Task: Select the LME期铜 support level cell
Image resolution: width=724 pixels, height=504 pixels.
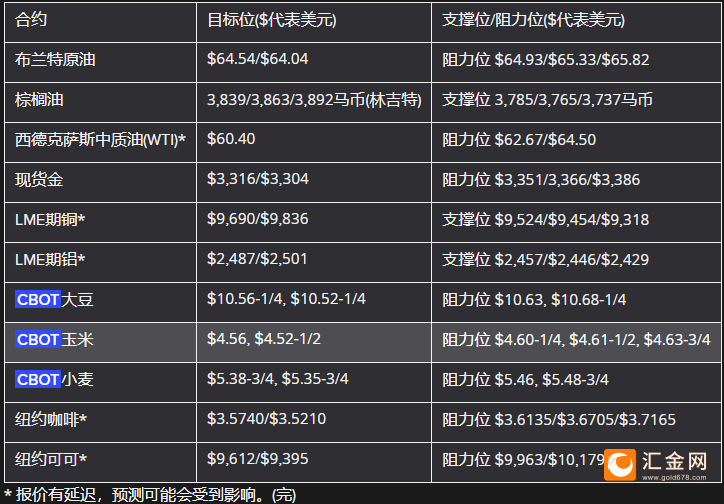Action: 576,222
